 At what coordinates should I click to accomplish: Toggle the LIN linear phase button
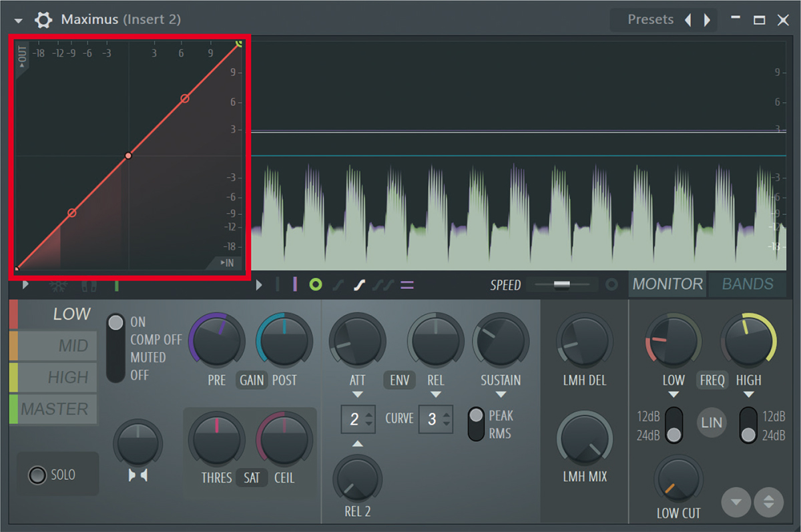click(712, 423)
